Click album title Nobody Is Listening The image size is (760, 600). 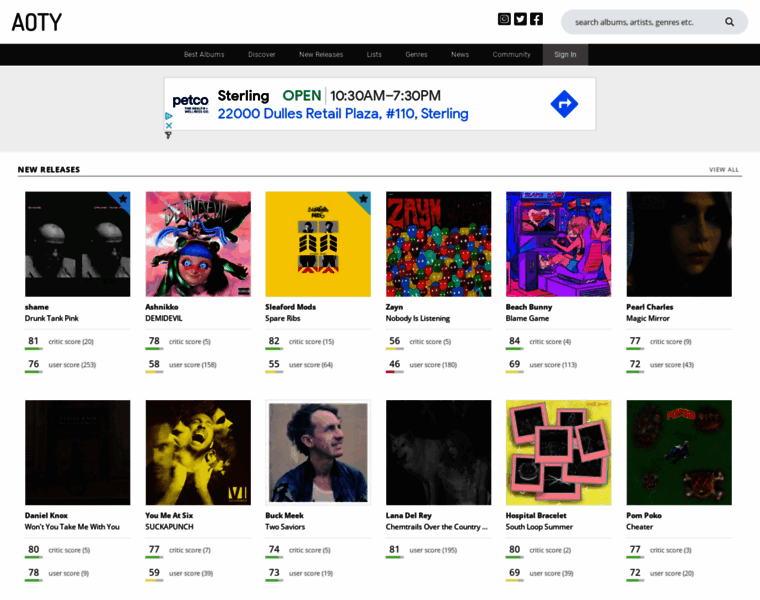[x=418, y=318]
